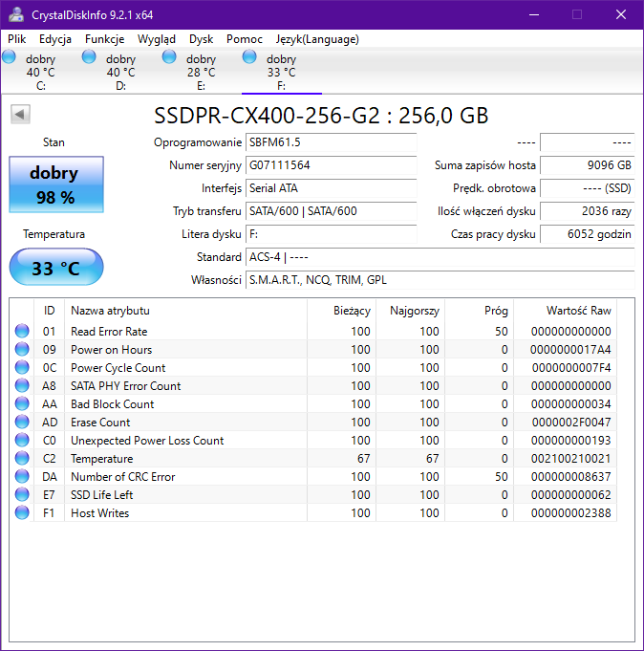Image resolution: width=644 pixels, height=651 pixels.
Task: Open the Plik menu
Action: (x=17, y=39)
